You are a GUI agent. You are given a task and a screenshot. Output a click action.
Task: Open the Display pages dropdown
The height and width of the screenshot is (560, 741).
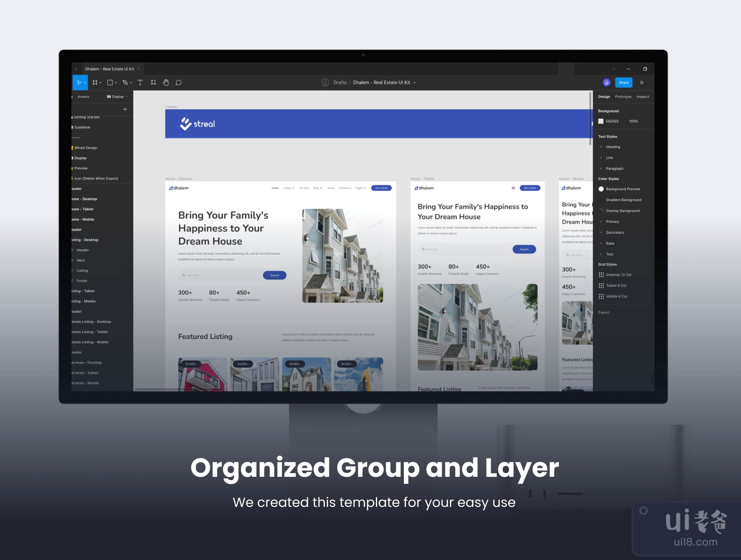point(117,97)
